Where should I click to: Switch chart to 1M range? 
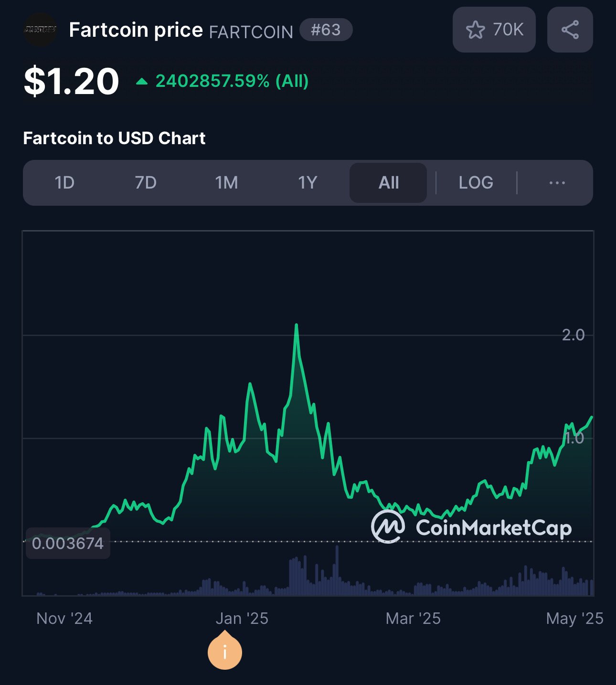[226, 183]
